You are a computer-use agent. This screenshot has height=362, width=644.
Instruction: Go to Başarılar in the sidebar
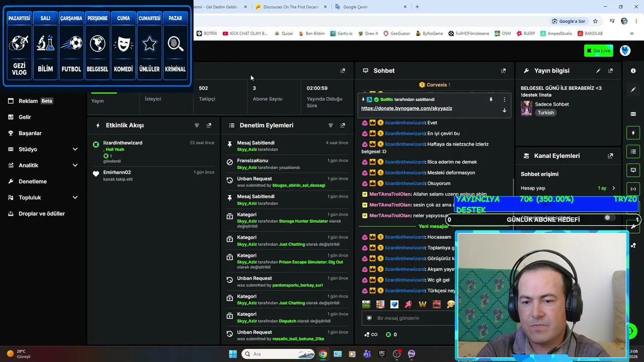(42, 133)
